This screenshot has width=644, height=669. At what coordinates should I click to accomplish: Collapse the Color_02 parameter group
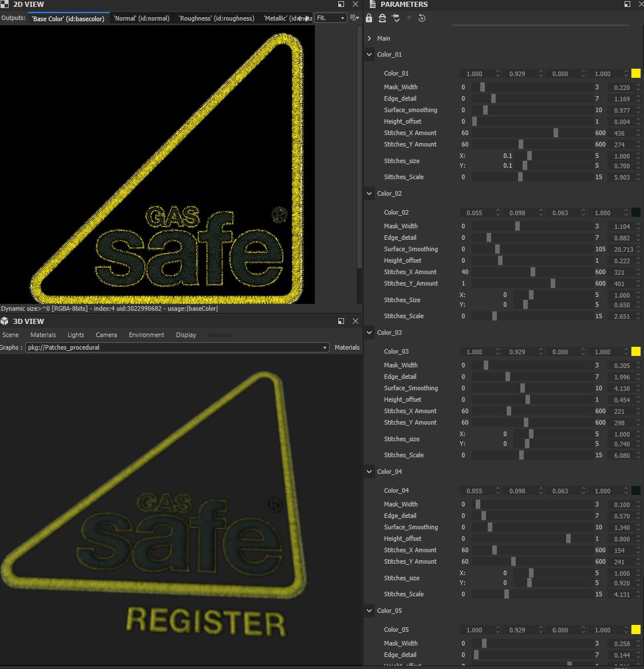coord(369,193)
